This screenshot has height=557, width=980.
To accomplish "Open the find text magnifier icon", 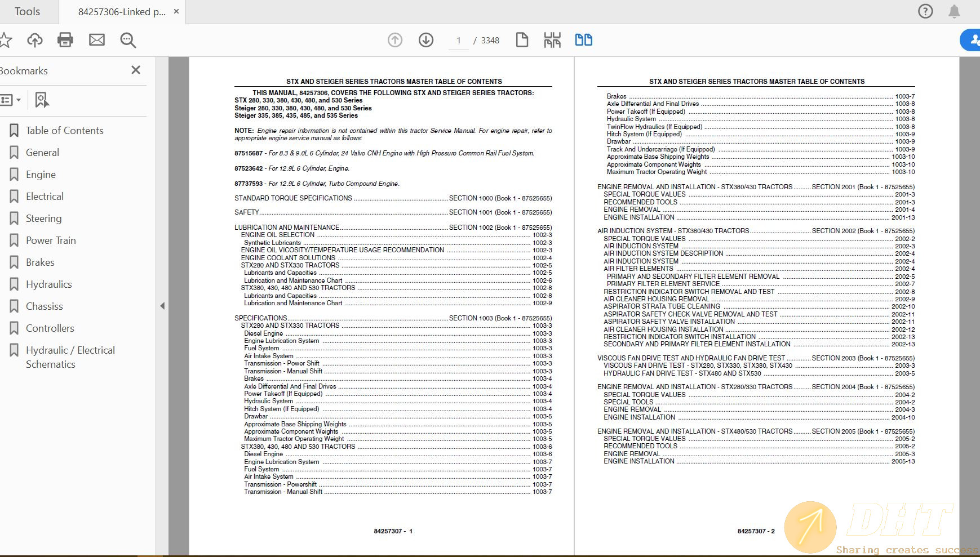I will point(128,40).
